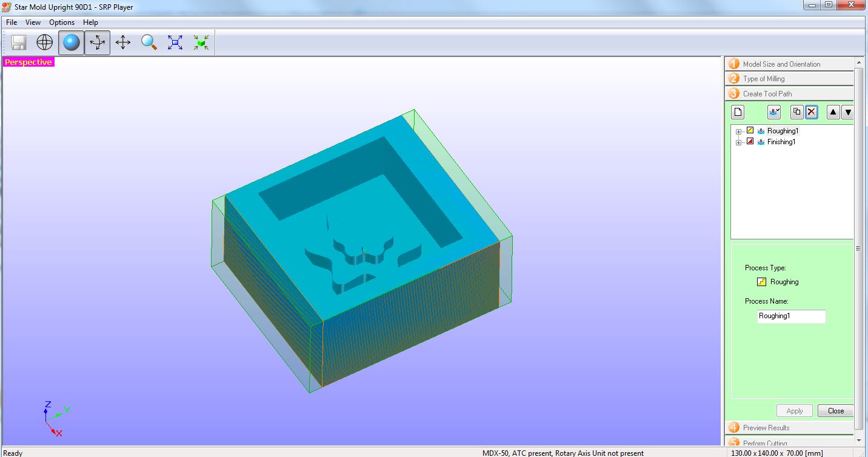Click the Save toolbar icon
The image size is (868, 457).
tap(19, 42)
